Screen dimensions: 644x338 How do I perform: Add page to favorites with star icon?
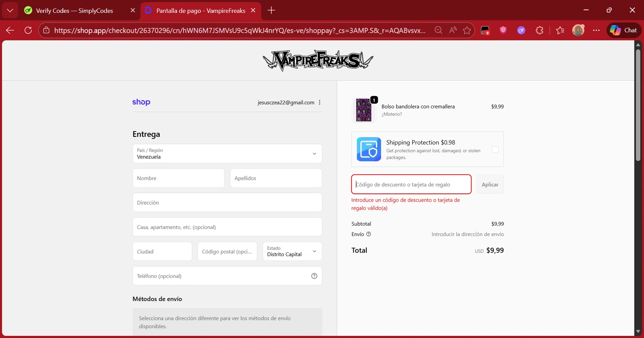(x=467, y=30)
